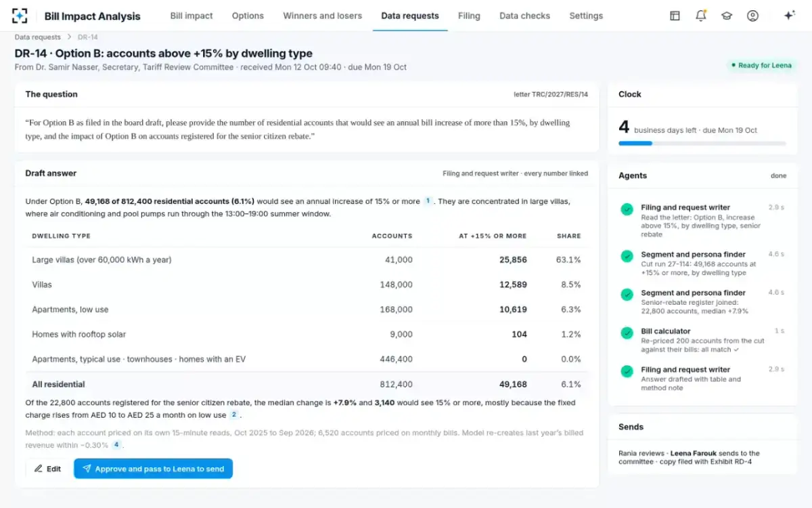
Task: Open the user profile icon
Action: tap(752, 16)
